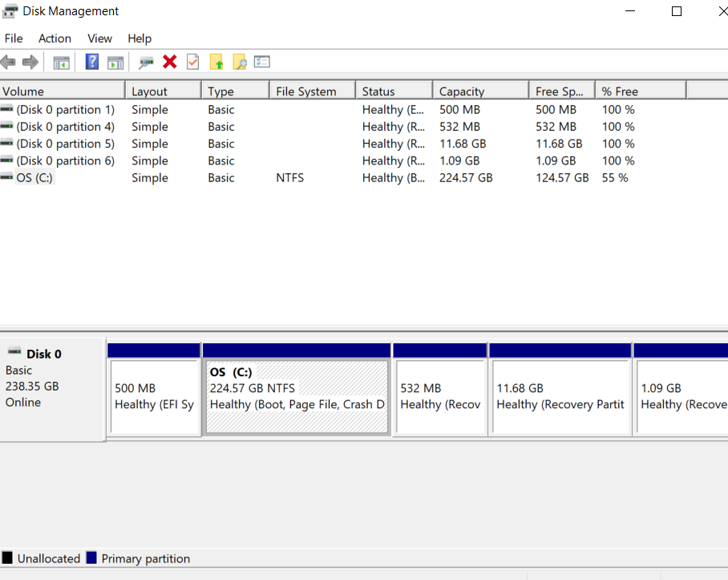The height and width of the screenshot is (580, 728).
Task: Click the Back arrow toolbar icon
Action: pyautogui.click(x=8, y=62)
